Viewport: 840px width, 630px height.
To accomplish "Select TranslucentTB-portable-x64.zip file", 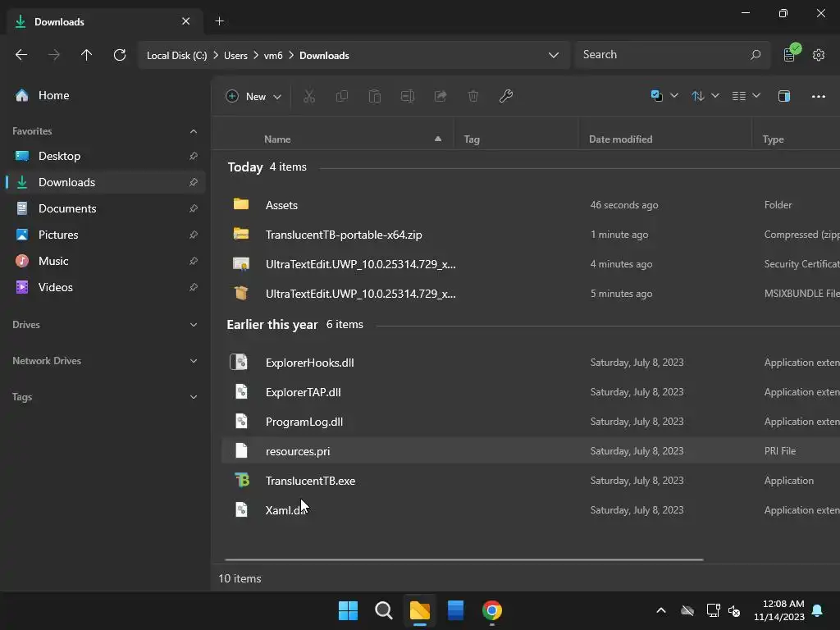I will 531,235.
